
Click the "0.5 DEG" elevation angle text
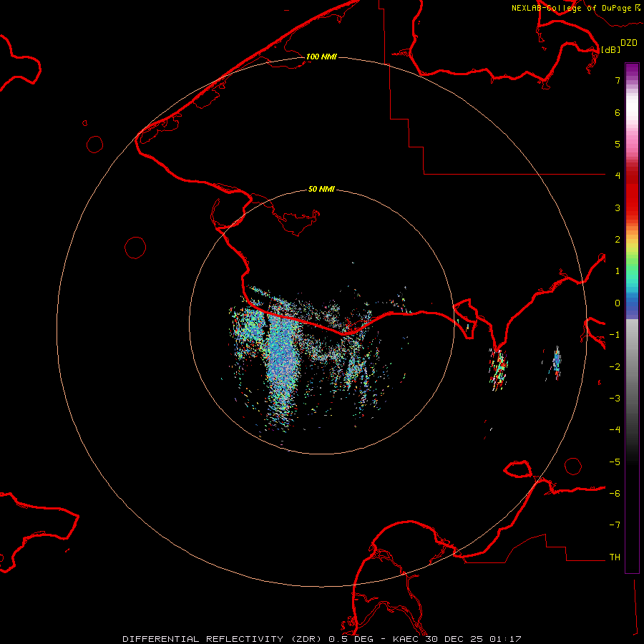click(x=351, y=639)
